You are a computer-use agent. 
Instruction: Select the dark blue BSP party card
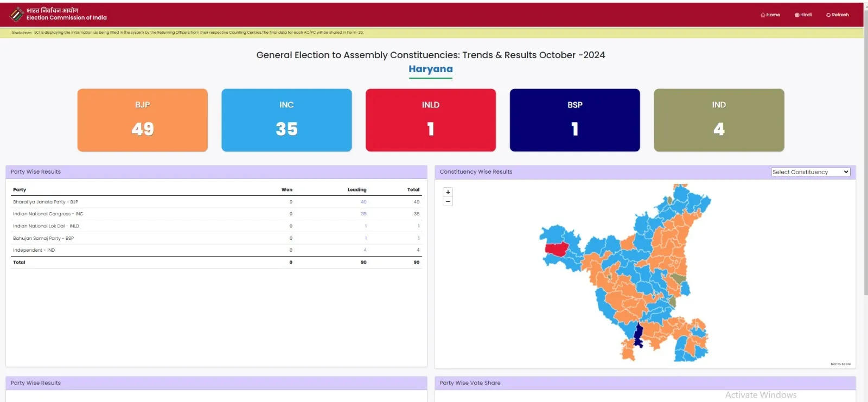pyautogui.click(x=575, y=120)
